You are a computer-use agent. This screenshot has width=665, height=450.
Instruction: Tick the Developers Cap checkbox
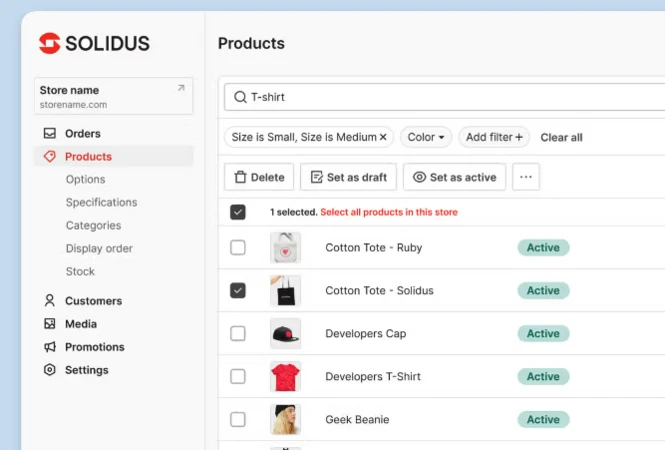click(238, 333)
